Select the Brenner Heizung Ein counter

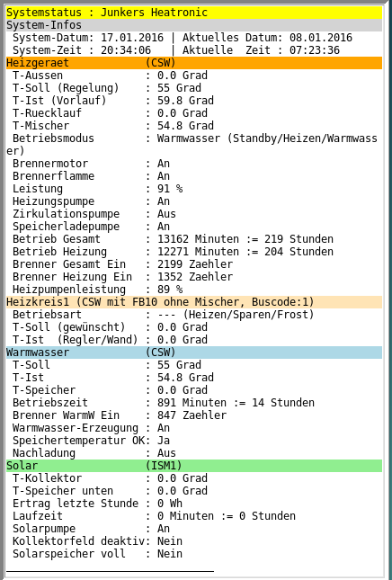point(123,277)
